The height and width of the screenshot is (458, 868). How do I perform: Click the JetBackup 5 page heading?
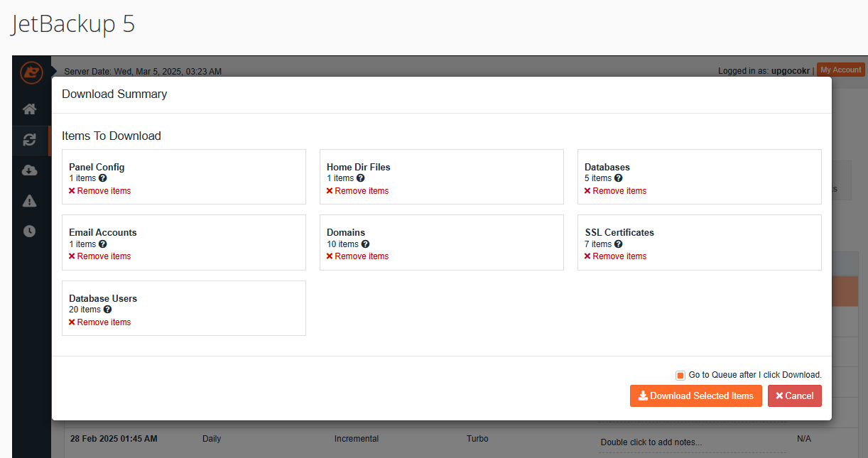click(73, 24)
